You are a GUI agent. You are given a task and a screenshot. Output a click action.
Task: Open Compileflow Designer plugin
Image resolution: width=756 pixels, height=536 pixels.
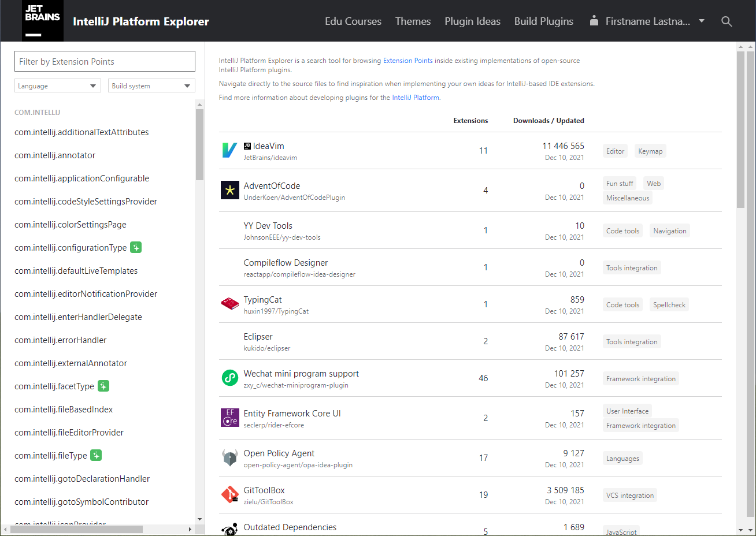pyautogui.click(x=286, y=263)
